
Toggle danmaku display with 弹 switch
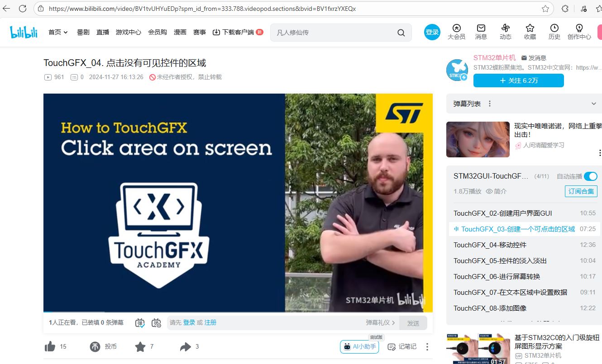coord(140,323)
